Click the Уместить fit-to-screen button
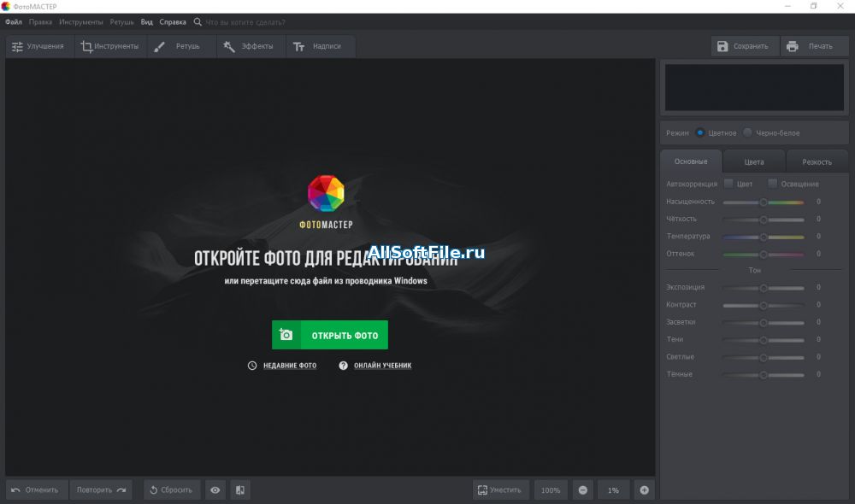855x504 pixels. coord(500,489)
